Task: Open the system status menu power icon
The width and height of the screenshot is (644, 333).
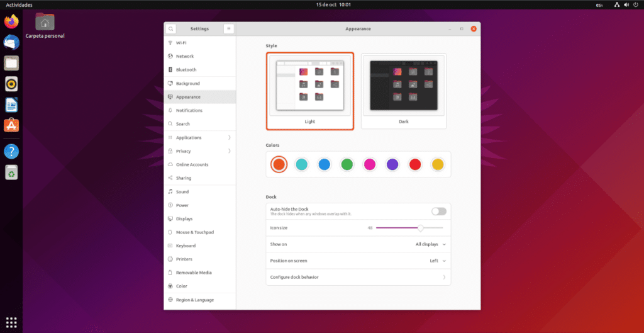Action: [636, 5]
